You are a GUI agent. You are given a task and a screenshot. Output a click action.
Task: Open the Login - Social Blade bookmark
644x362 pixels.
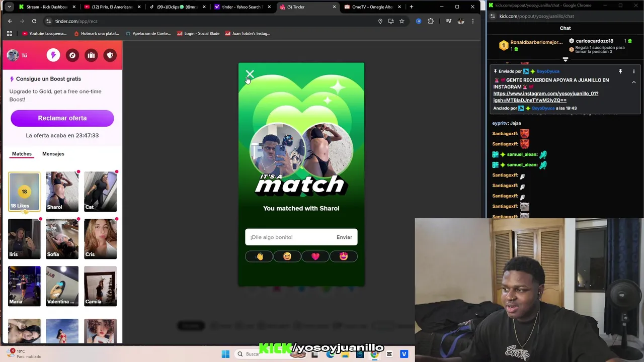point(198,34)
